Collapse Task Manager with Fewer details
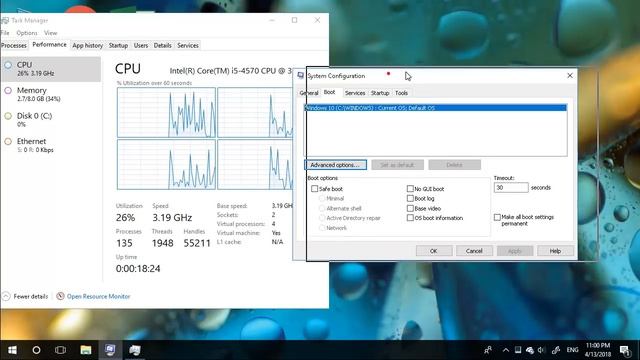The image size is (640, 360). [25, 296]
